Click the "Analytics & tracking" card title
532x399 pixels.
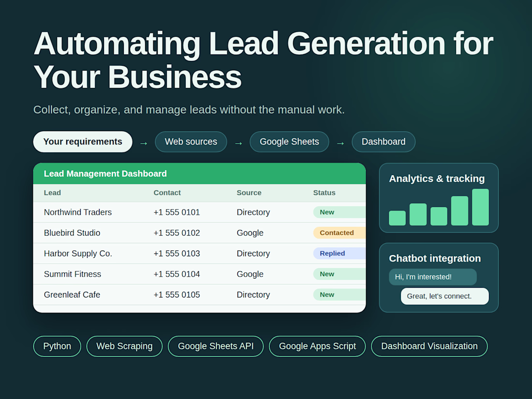437,179
